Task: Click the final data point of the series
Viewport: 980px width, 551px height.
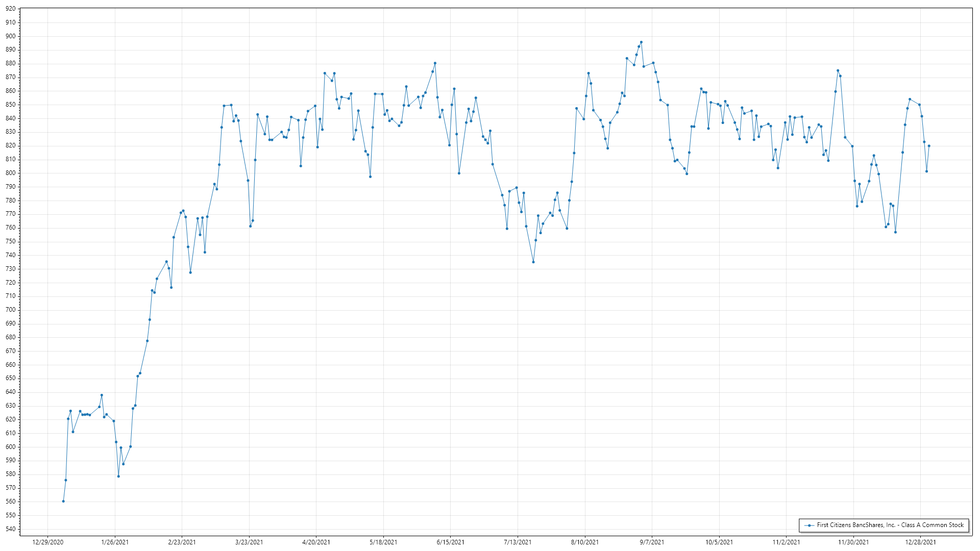Action: point(929,146)
